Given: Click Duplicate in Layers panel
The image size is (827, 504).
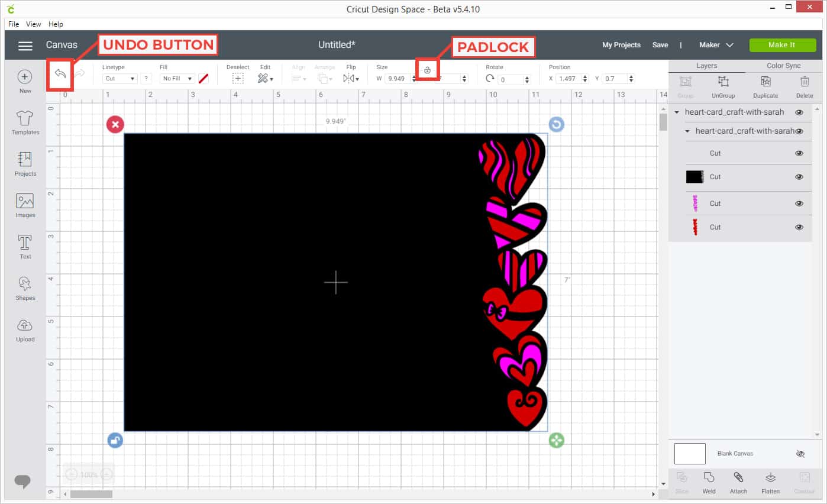Looking at the screenshot, I should (x=765, y=87).
